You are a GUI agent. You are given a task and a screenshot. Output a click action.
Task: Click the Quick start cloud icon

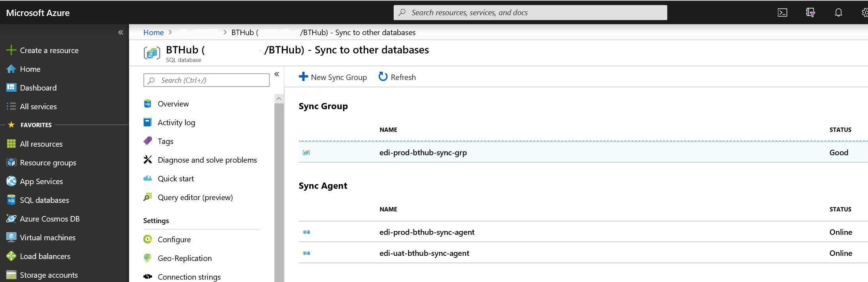point(148,178)
